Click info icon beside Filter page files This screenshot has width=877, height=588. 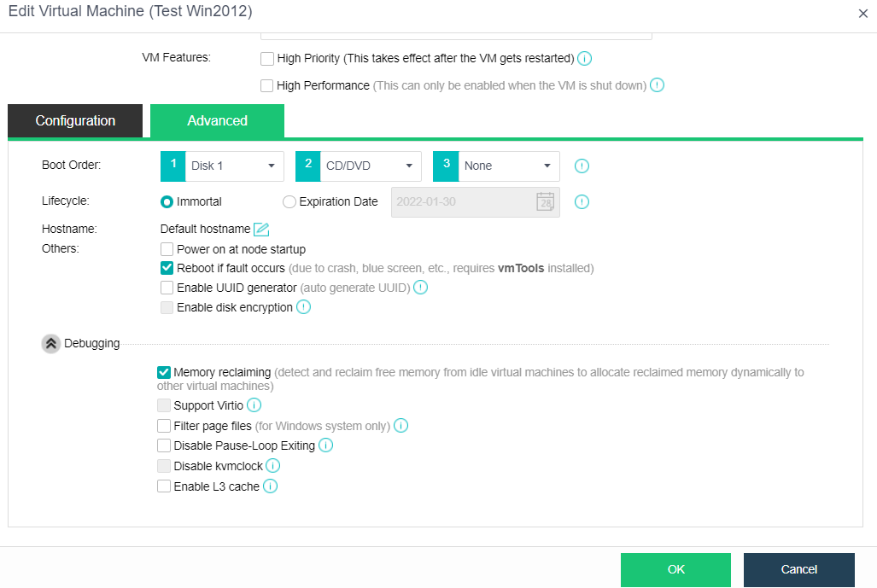tap(400, 425)
